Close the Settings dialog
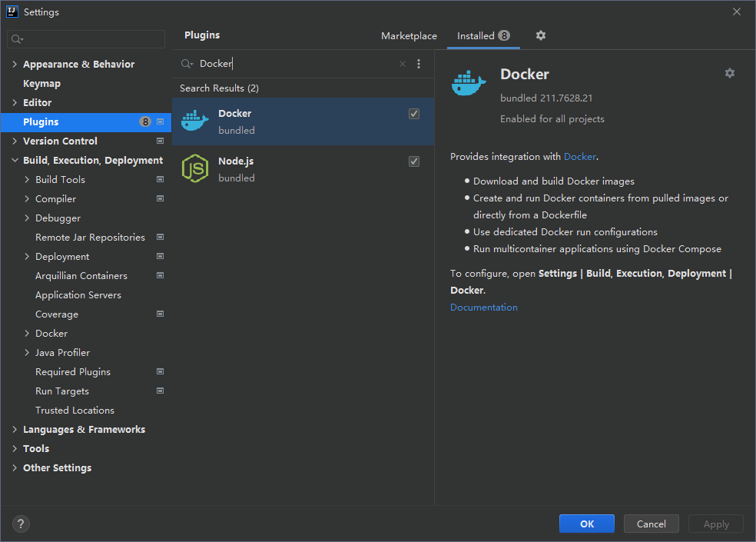756x542 pixels. 737,12
